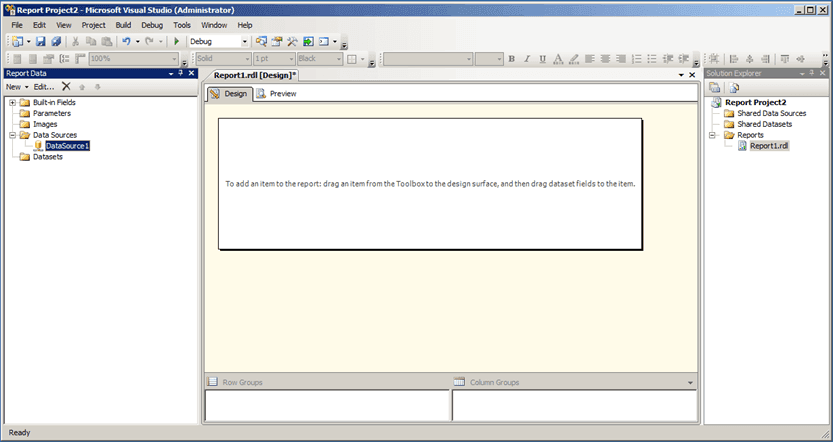This screenshot has width=833, height=442.
Task: Switch to the Preview tab
Action: (276, 94)
